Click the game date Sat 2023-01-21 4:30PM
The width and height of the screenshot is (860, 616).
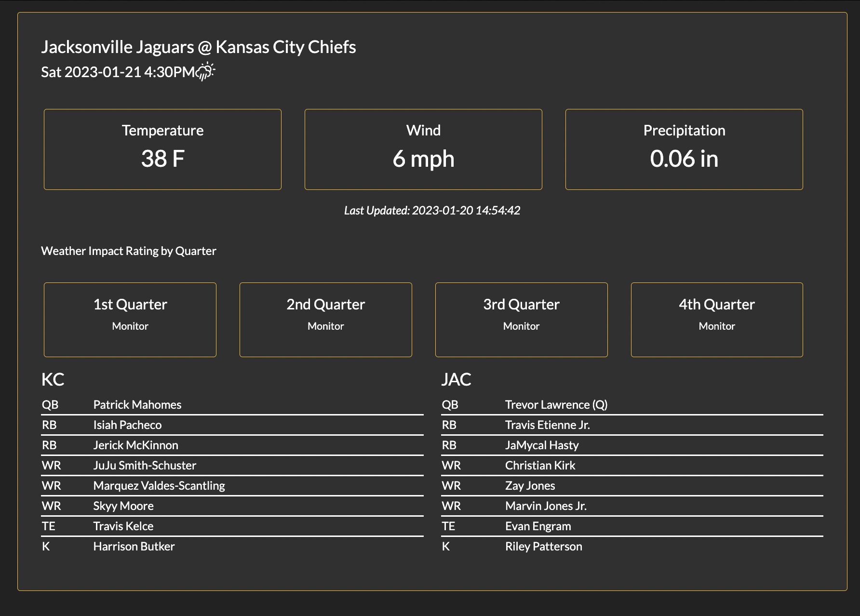pos(118,72)
